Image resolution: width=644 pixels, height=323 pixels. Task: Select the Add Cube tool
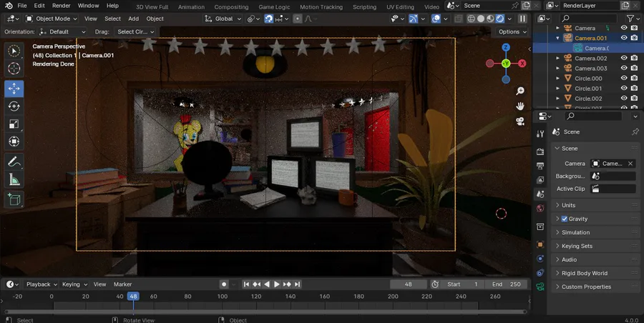click(x=14, y=199)
